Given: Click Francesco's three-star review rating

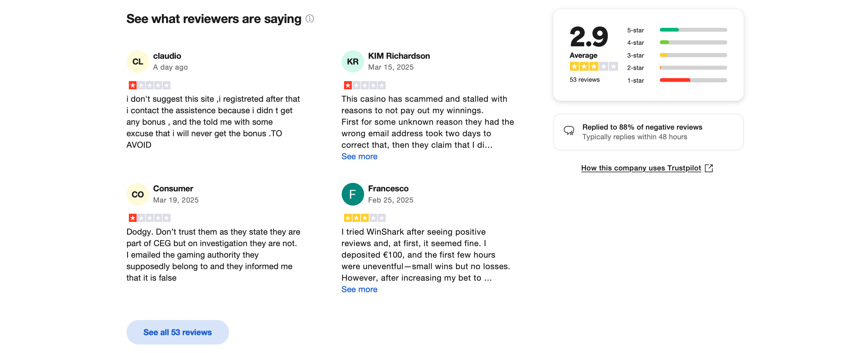Looking at the screenshot, I should point(364,218).
